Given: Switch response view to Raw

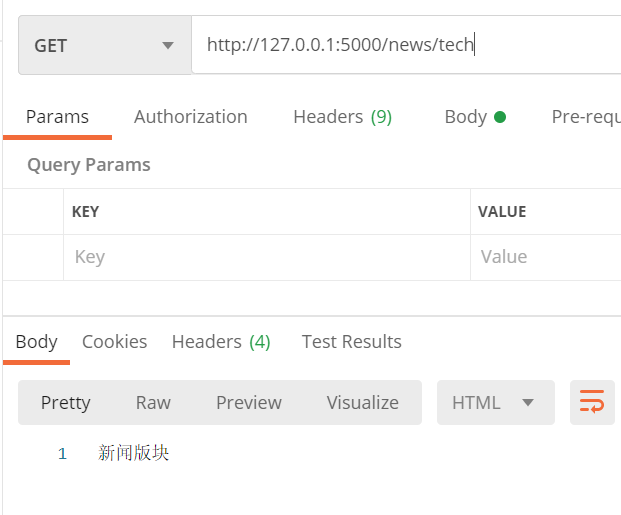Looking at the screenshot, I should pyautogui.click(x=153, y=402).
